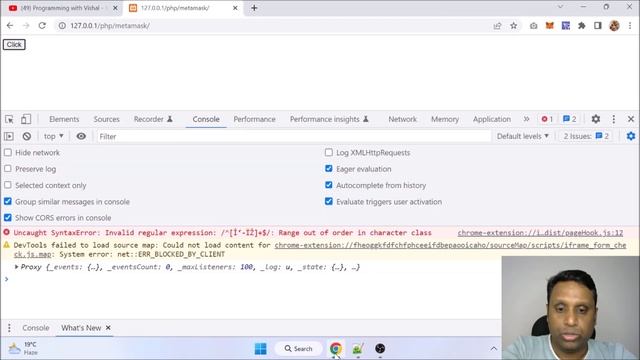
Task: Switch to the Elements tab
Action: 64,119
